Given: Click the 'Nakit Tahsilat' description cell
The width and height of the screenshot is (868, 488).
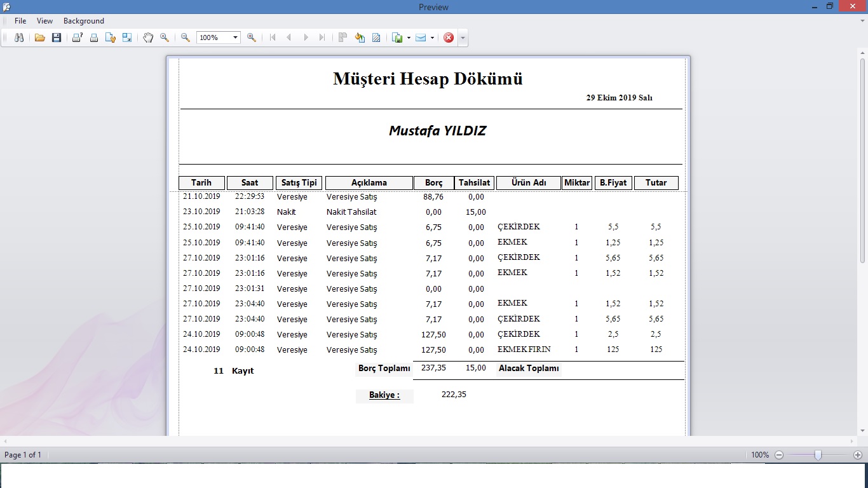Looking at the screenshot, I should pos(351,212).
